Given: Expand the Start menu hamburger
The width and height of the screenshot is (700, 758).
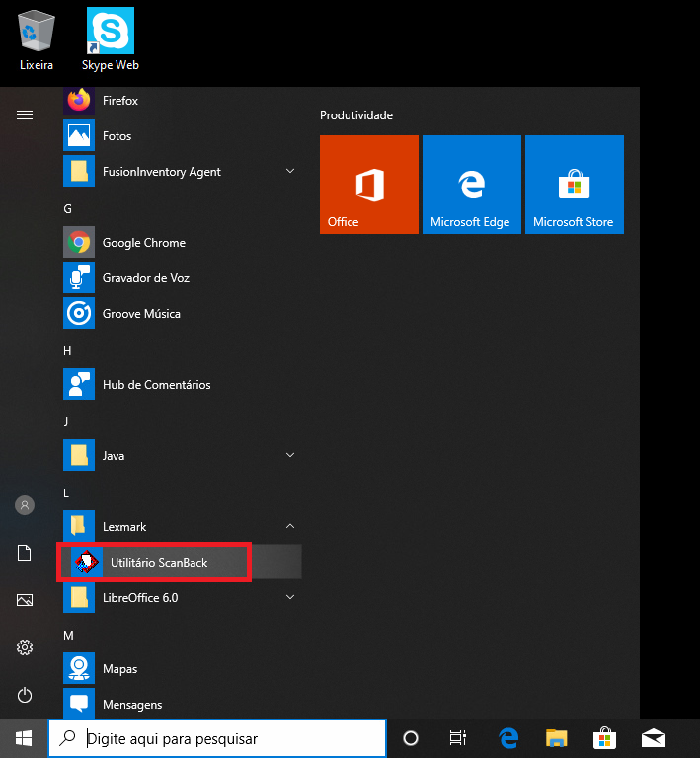Looking at the screenshot, I should [x=25, y=115].
